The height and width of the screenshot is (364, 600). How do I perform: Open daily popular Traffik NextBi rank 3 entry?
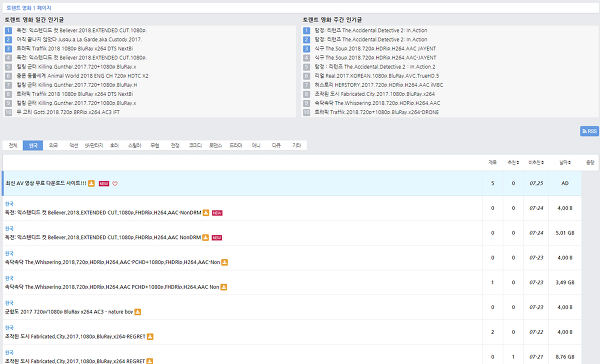(x=75, y=49)
